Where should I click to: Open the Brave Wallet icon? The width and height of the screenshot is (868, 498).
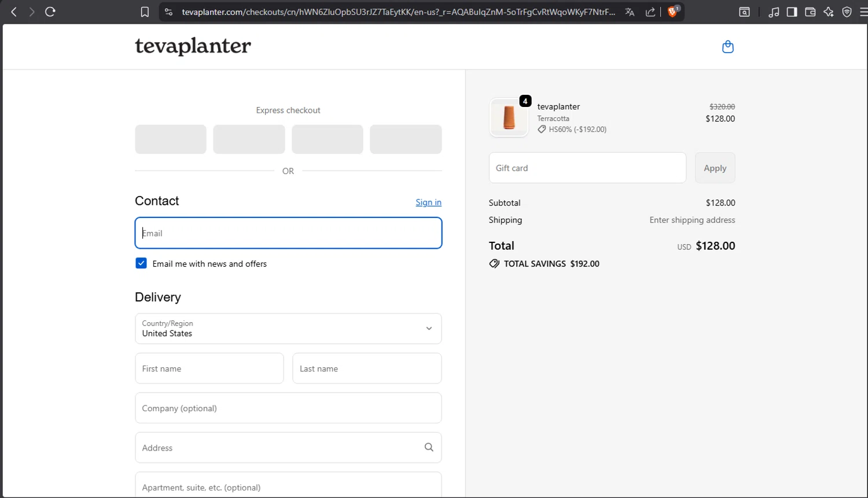coord(810,12)
